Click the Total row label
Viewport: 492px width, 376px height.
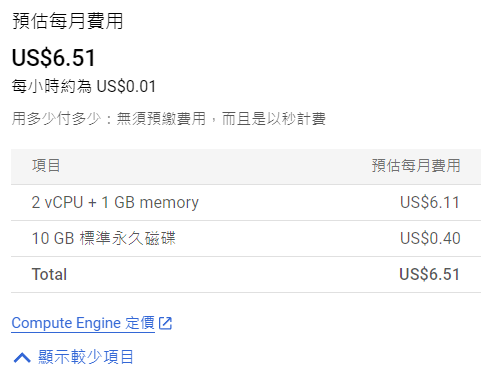tap(49, 274)
